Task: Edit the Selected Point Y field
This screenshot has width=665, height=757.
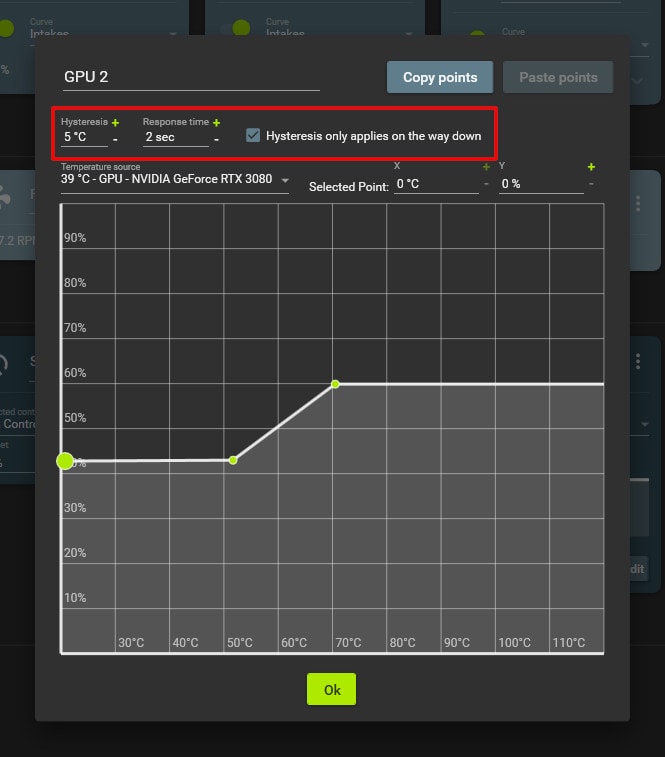Action: pos(541,184)
